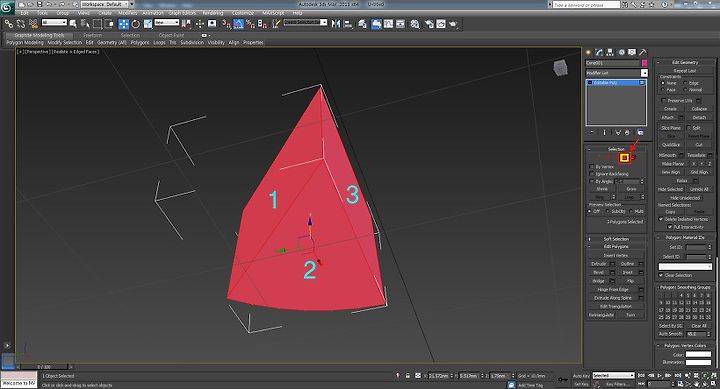This screenshot has height=389, width=720.
Task: Toggle the Full Interactivity checkbox
Action: pos(670,227)
